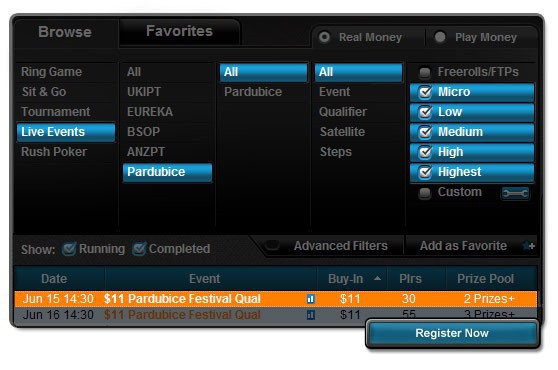The image size is (558, 370).
Task: Select the Real Money radio button
Action: coord(324,37)
